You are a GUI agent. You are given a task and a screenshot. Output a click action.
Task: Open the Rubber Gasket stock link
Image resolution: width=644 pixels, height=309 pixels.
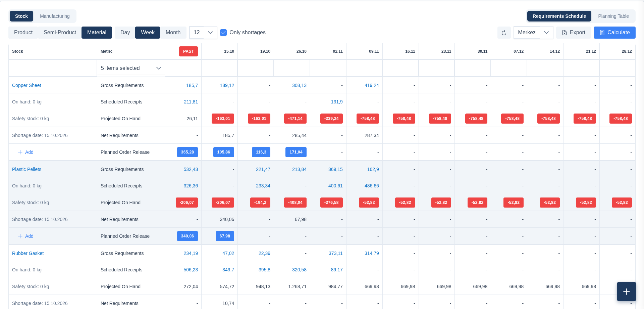(x=28, y=253)
